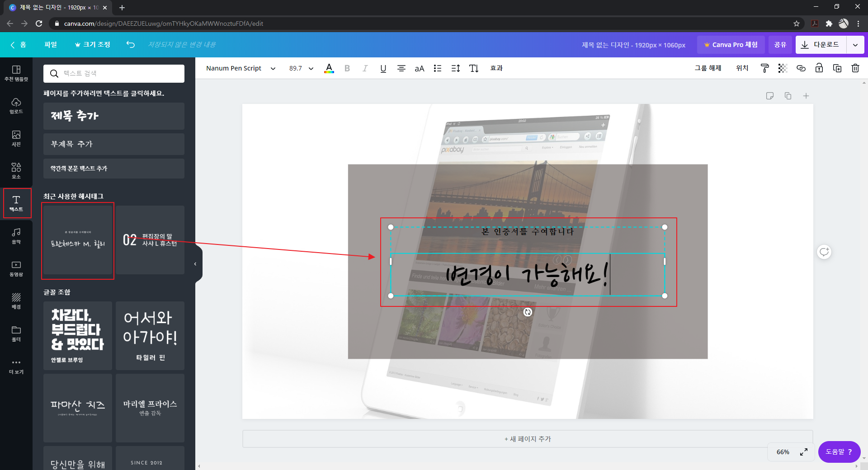Reload the browser page
Image resolution: width=868 pixels, height=470 pixels.
click(x=39, y=23)
